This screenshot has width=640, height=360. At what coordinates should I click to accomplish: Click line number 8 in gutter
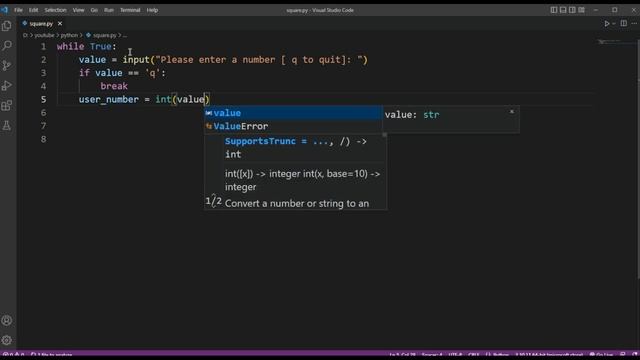(43, 139)
